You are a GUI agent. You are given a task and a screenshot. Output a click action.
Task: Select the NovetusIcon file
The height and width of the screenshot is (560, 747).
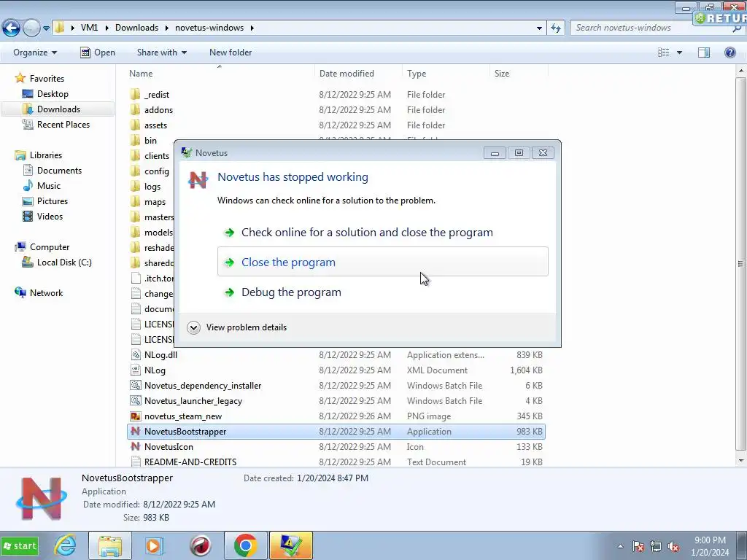point(169,447)
